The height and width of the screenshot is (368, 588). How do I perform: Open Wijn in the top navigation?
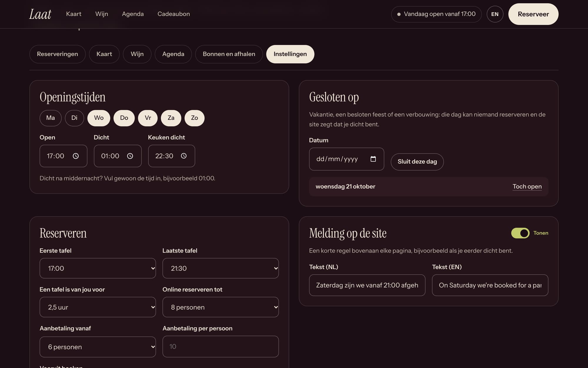(x=102, y=14)
